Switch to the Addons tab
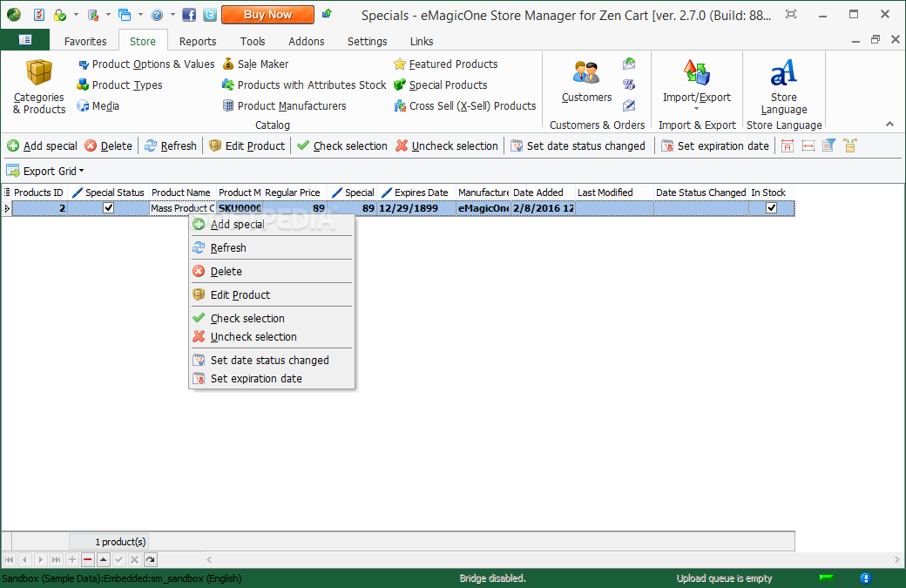 click(307, 42)
